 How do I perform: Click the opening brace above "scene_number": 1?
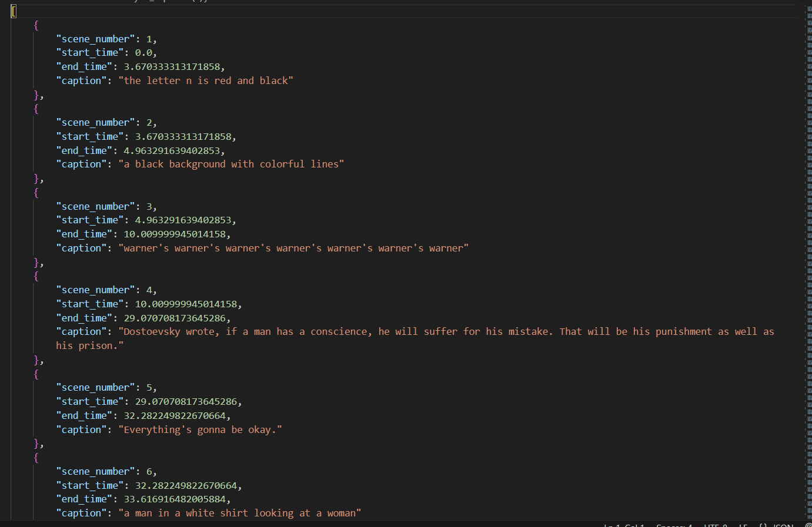click(36, 25)
